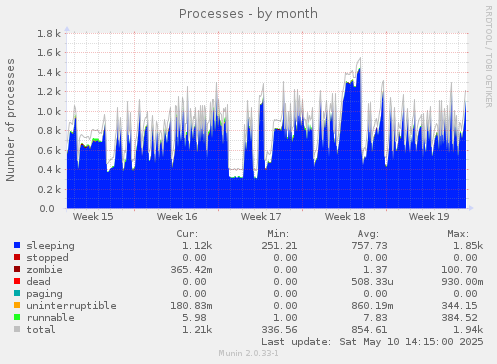This screenshot has width=497, height=364.
Task: Click the orange uninterruptible legend swatch
Action: [17, 305]
